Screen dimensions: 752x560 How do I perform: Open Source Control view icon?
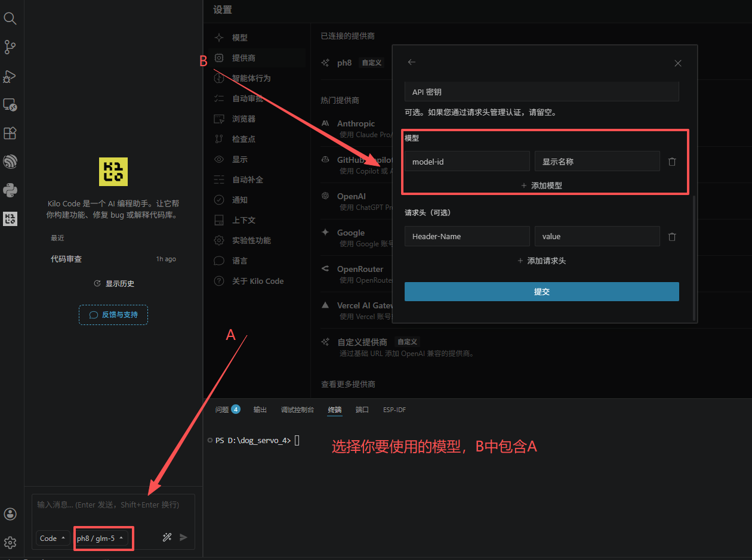(10, 47)
